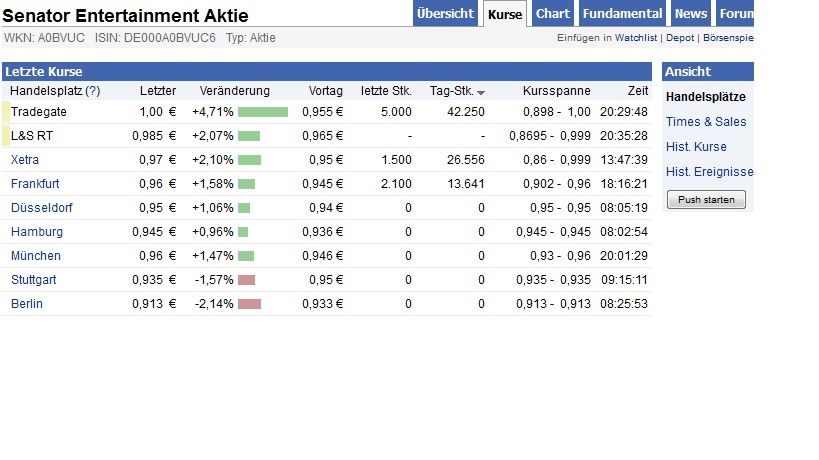The width and height of the screenshot is (819, 460).
Task: Sort by Kursspanne column header
Action: (x=556, y=91)
